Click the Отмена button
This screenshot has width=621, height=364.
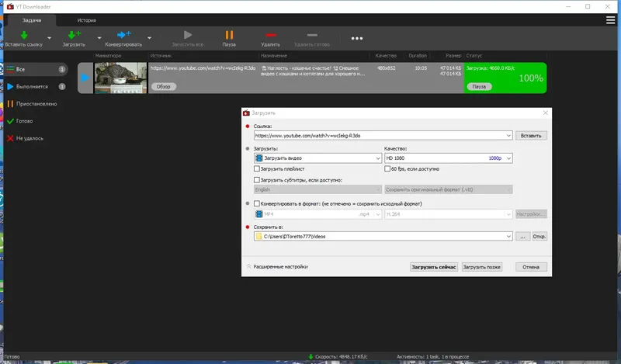[x=531, y=267]
